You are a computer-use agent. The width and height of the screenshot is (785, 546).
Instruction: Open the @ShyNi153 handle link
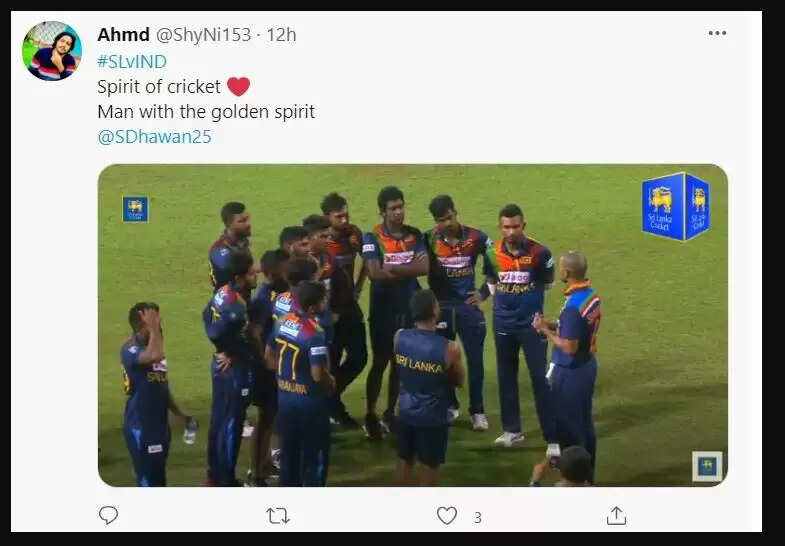coord(205,35)
